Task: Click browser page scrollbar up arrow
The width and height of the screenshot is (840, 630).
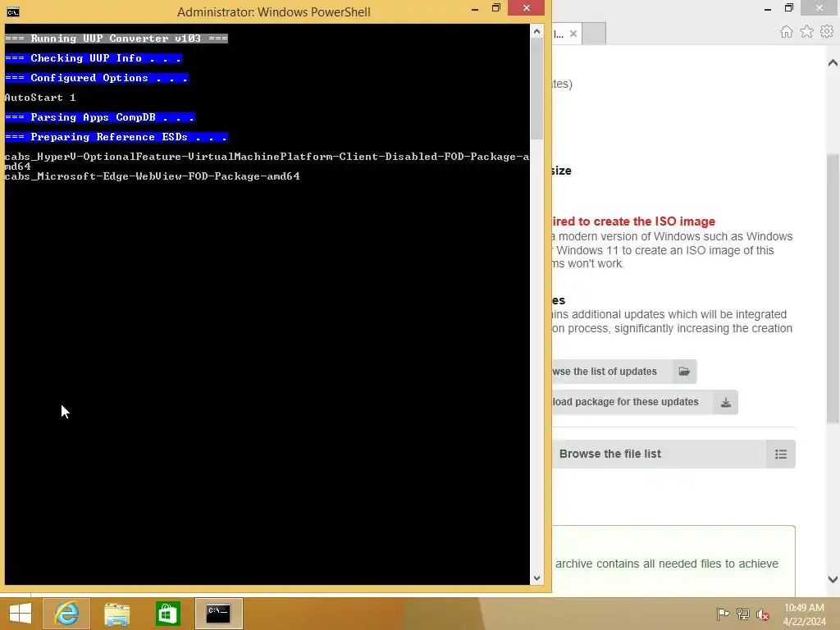Action: [x=833, y=63]
